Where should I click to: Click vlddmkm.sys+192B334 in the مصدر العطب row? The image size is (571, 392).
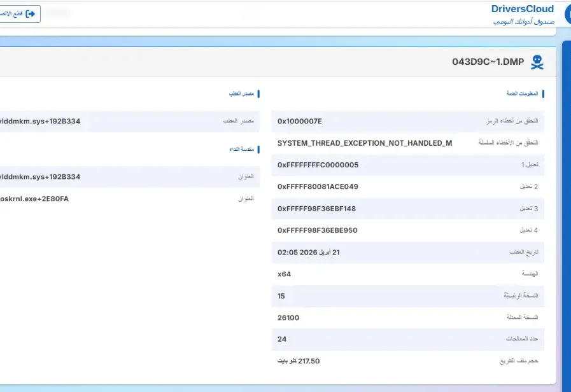(x=40, y=121)
